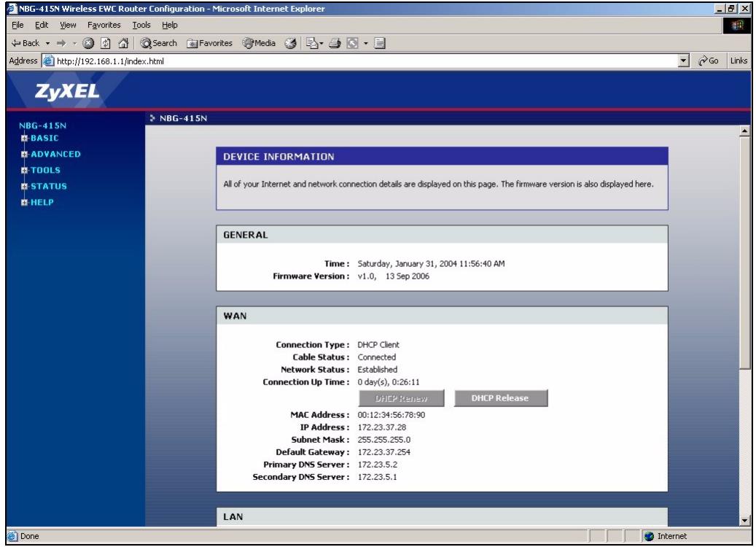The height and width of the screenshot is (547, 756).
Task: Click the Subnet Mask value 255.255.255.0
Action: pos(383,440)
